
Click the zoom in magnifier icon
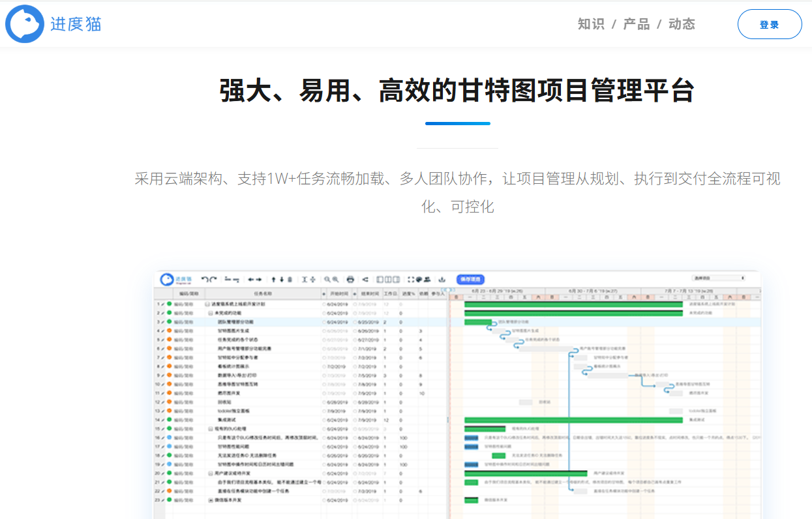[x=335, y=279]
